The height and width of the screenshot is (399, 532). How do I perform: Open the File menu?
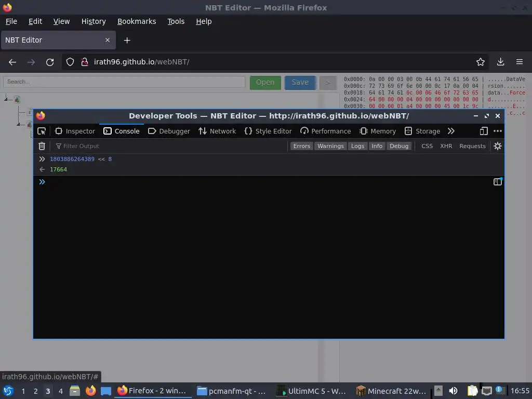(x=11, y=21)
